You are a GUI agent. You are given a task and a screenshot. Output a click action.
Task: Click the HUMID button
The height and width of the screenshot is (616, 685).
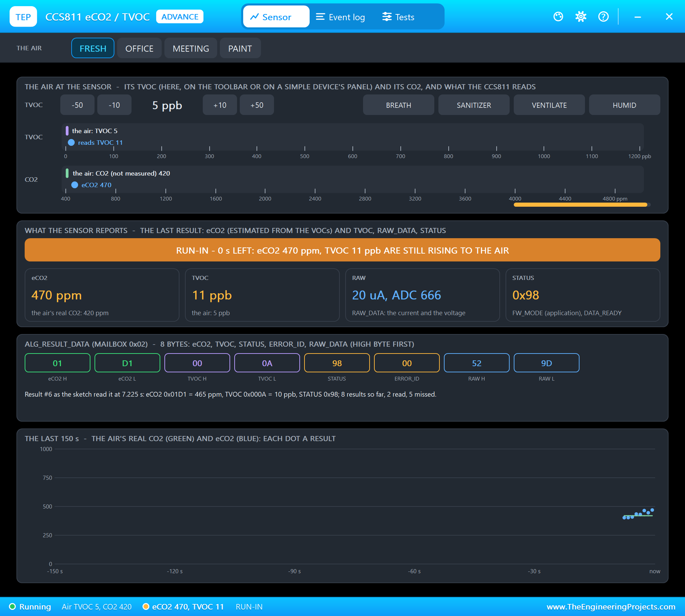point(625,105)
